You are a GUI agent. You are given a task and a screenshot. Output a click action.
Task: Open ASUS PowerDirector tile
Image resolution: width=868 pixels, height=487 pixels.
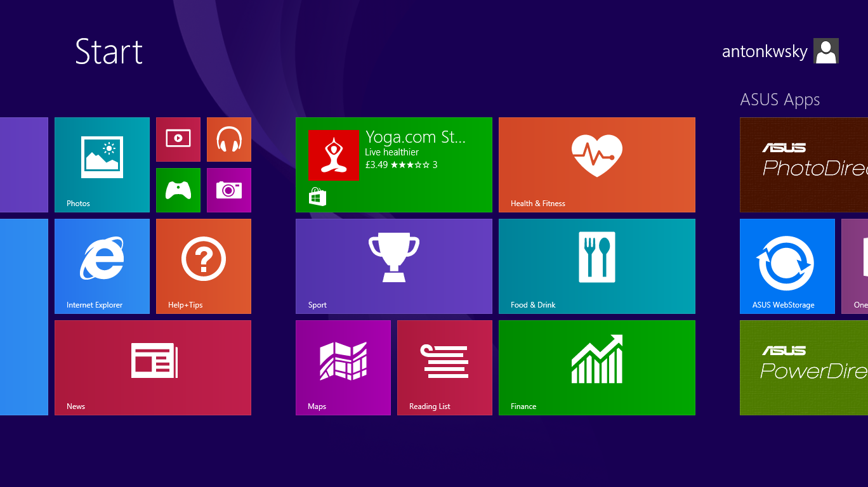tap(804, 368)
